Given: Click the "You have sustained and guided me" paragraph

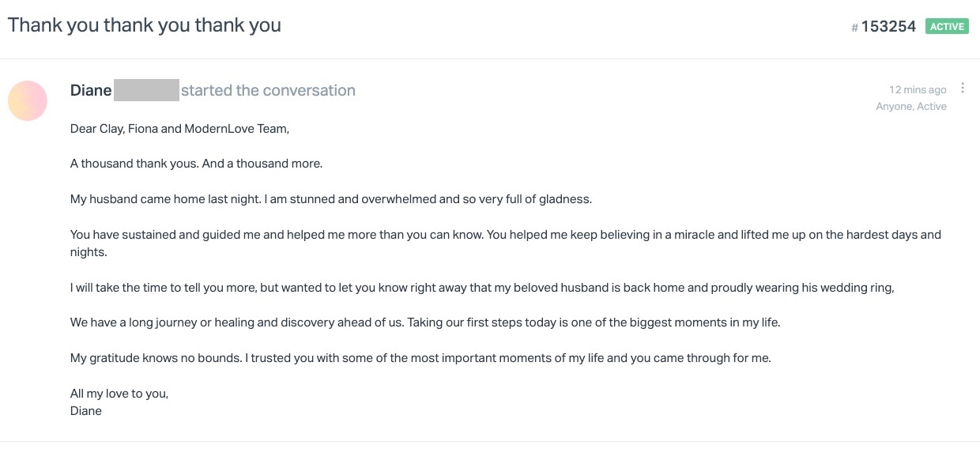Looking at the screenshot, I should (506, 235).
